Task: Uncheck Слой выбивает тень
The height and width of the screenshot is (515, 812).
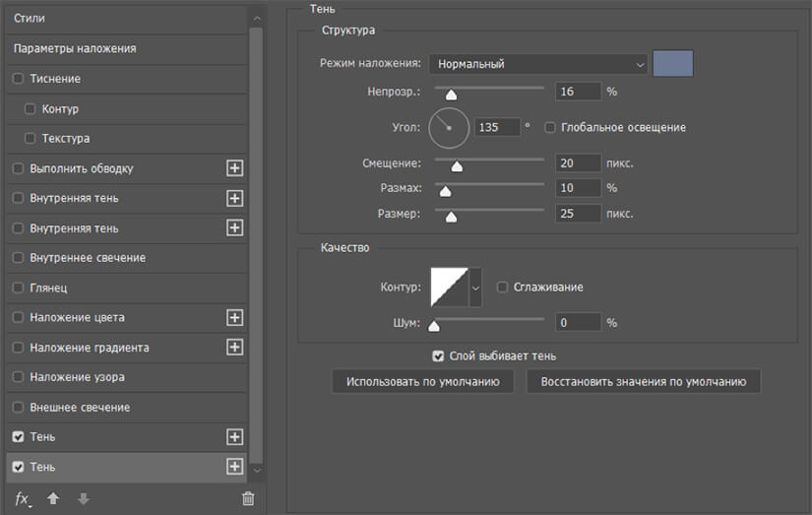Action: click(438, 355)
